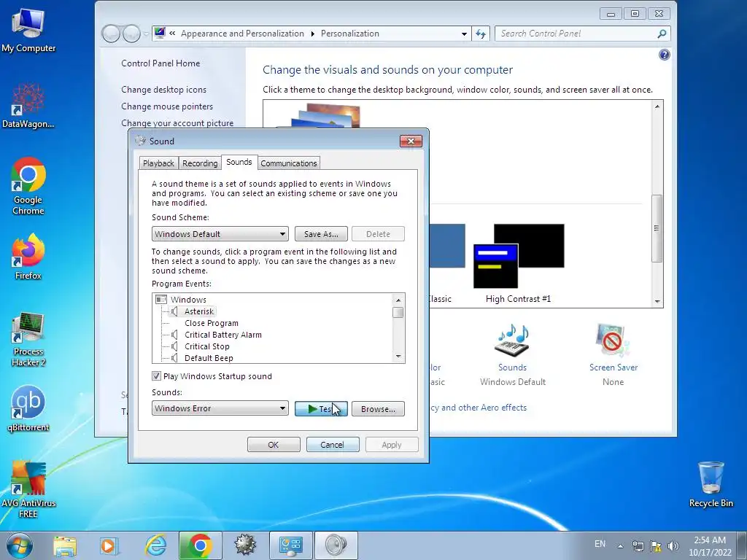Click themes list scrollbar down arrow

click(657, 301)
